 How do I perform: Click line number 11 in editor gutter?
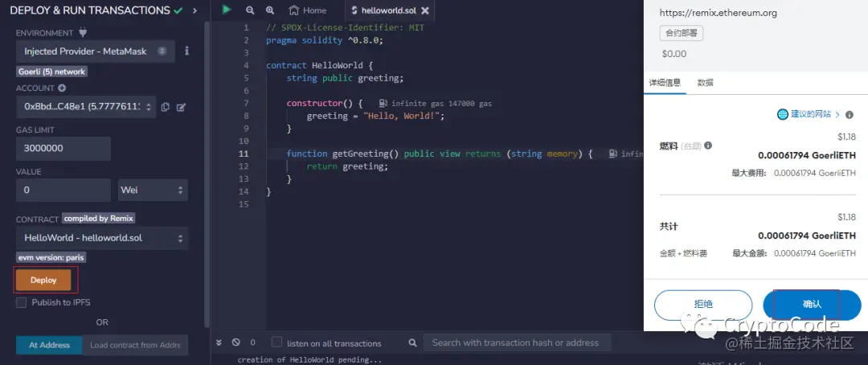click(244, 154)
